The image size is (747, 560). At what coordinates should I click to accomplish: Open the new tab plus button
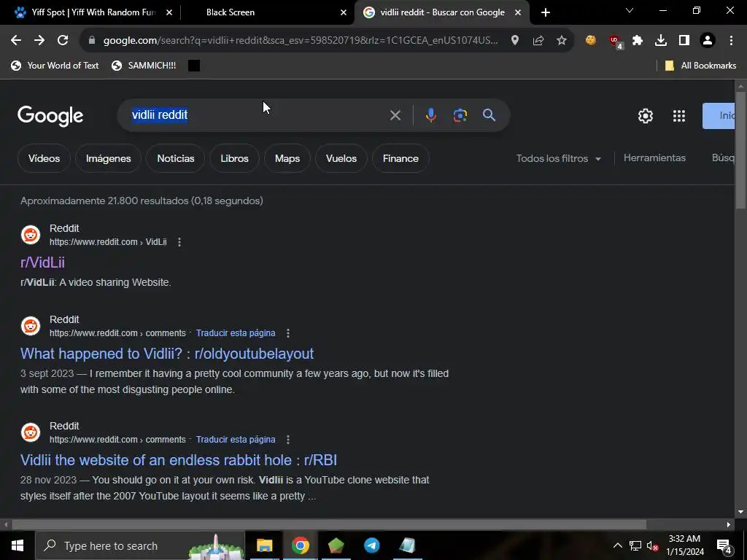click(546, 12)
